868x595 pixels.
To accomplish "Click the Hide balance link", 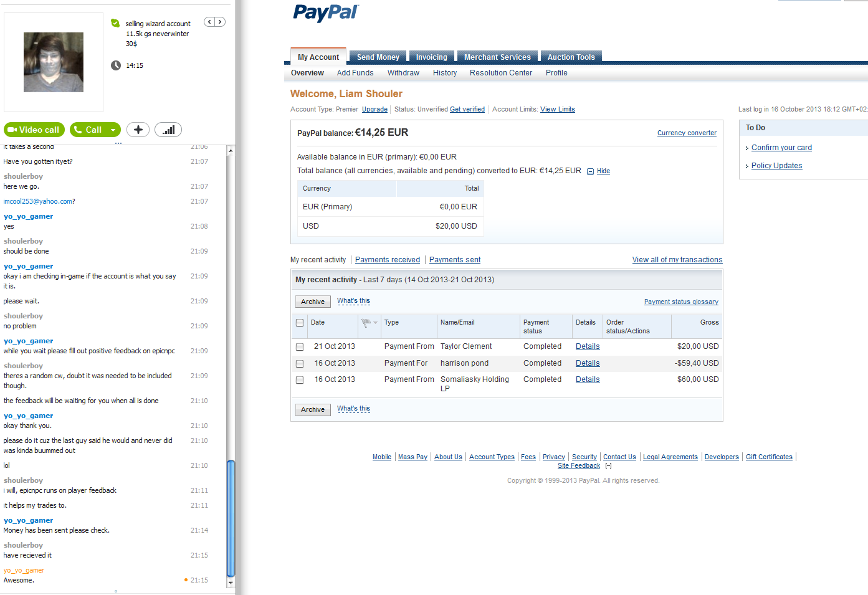I will [603, 171].
